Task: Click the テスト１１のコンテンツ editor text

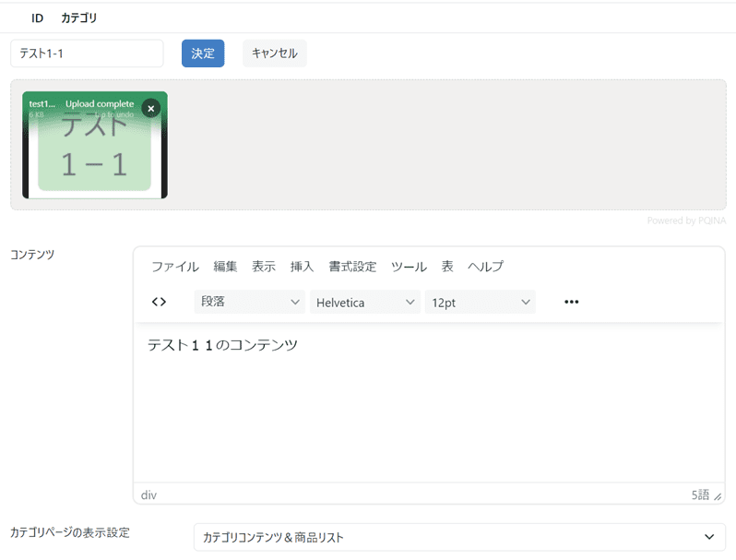Action: coord(222,345)
